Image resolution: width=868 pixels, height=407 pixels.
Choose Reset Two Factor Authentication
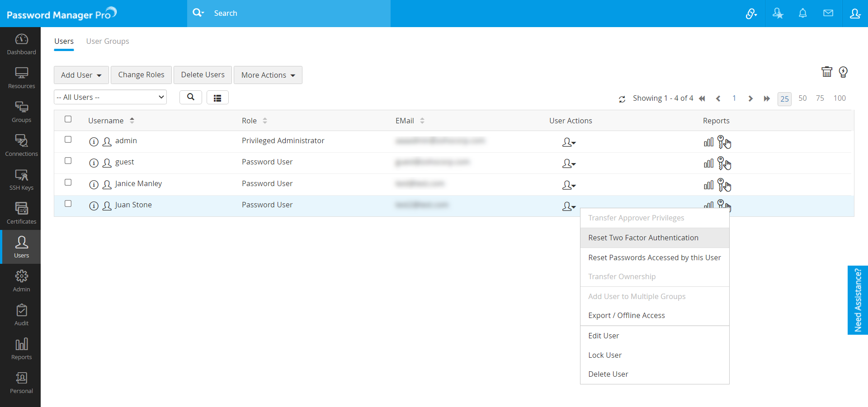pyautogui.click(x=655, y=238)
